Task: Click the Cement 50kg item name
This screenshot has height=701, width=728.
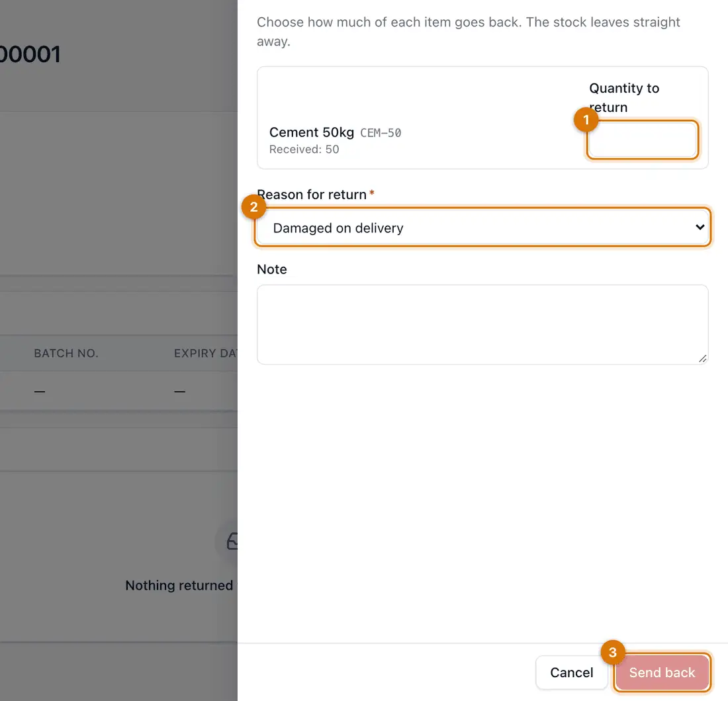Action: coord(312,132)
